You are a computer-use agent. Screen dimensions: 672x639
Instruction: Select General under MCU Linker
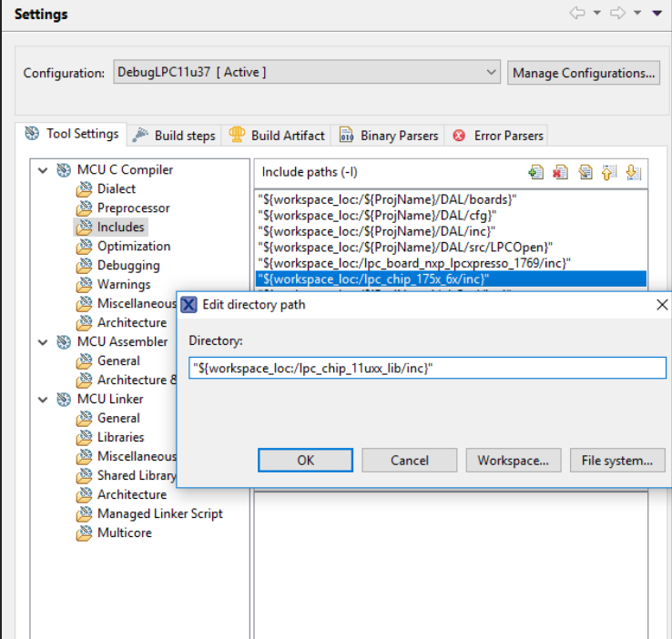point(118,419)
